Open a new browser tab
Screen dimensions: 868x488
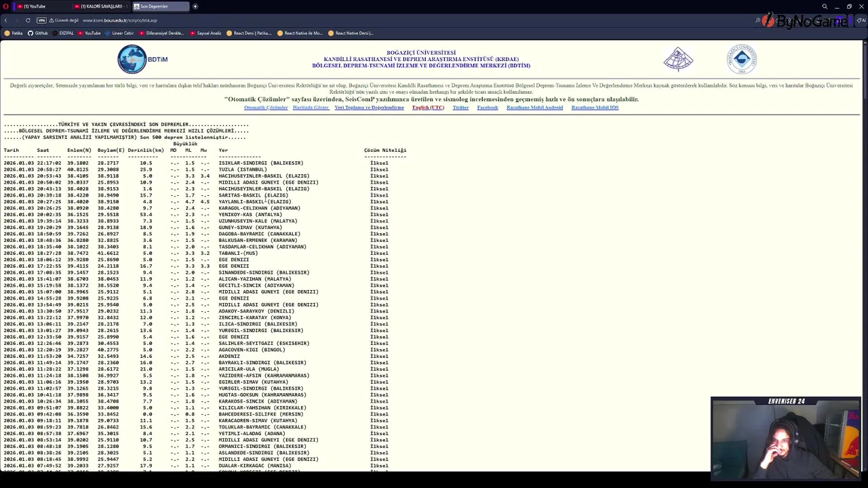coord(195,6)
